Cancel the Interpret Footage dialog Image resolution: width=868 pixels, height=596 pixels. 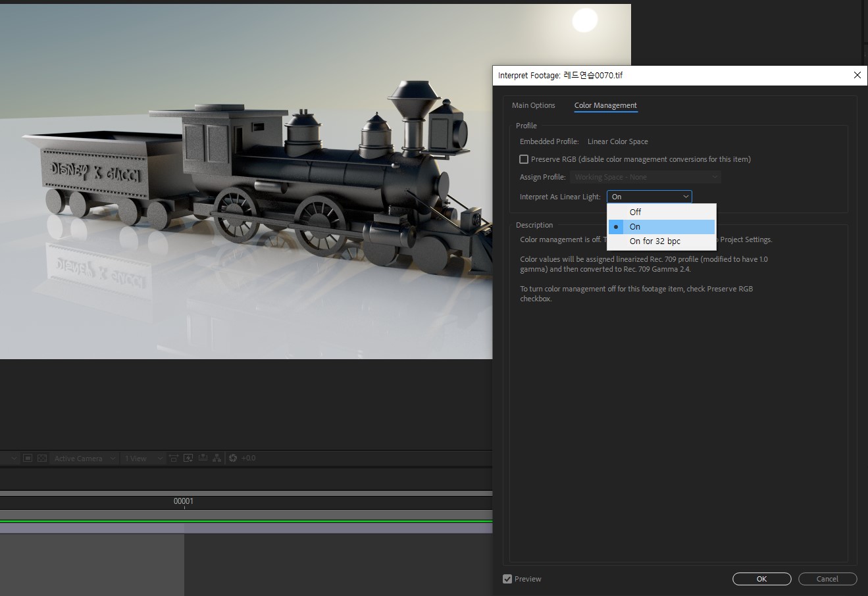(x=827, y=579)
